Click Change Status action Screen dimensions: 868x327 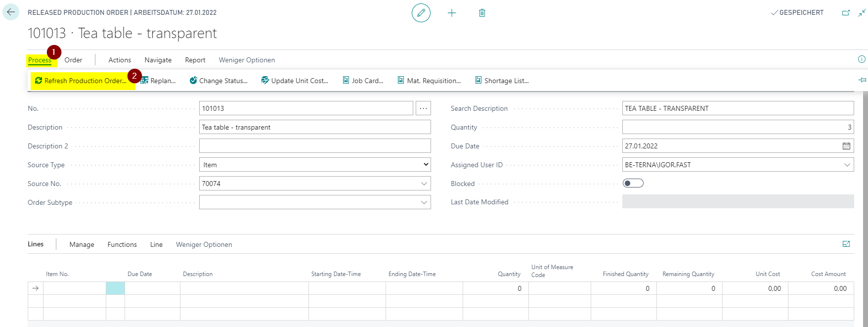click(218, 81)
